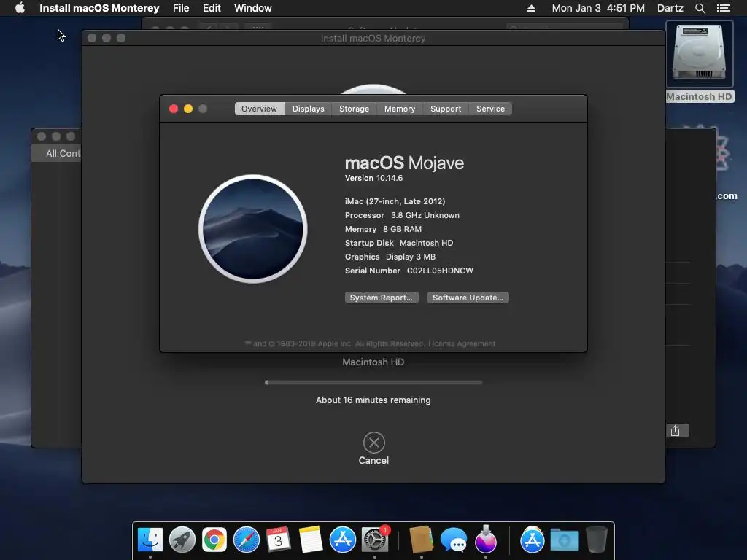The height and width of the screenshot is (560, 747).
Task: Click the Version 10.14.6 text
Action: click(374, 178)
